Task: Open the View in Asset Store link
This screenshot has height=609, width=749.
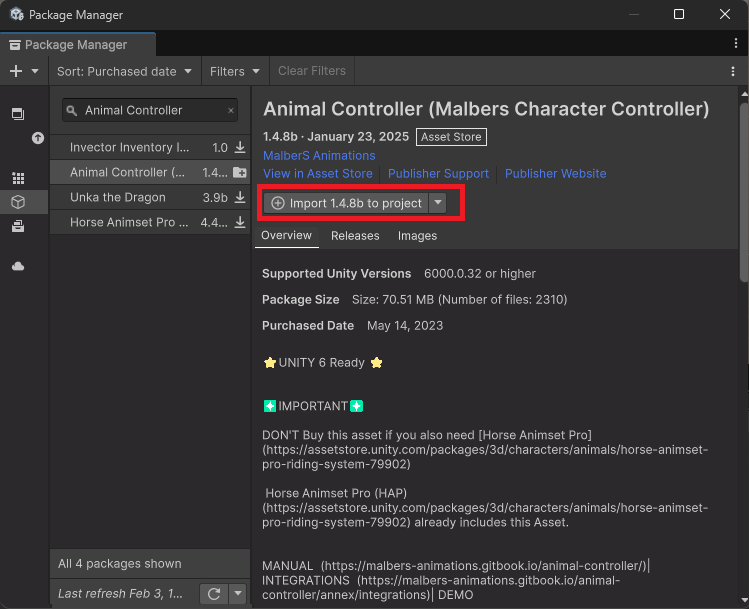Action: click(318, 173)
